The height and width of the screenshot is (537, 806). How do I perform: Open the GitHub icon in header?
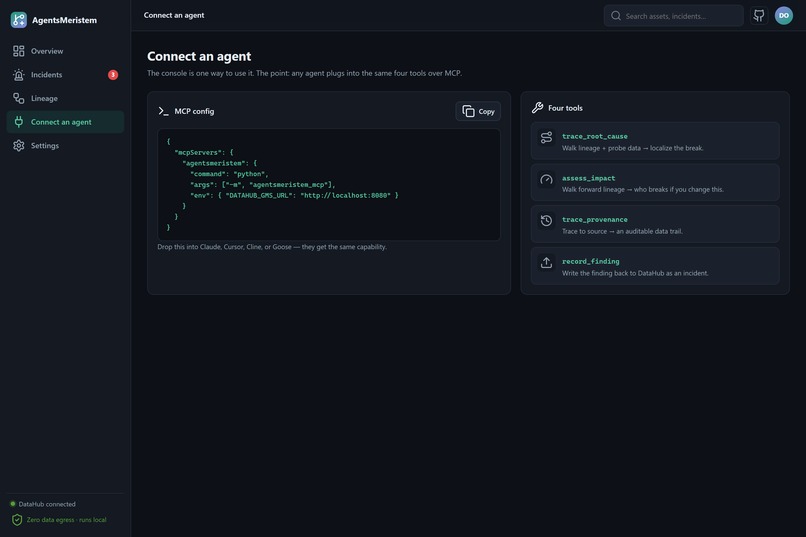click(x=759, y=15)
